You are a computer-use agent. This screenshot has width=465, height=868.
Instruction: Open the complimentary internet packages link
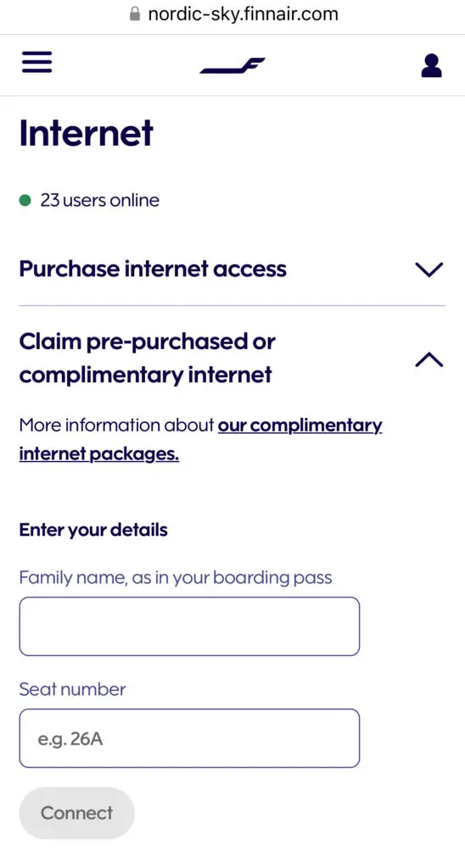point(200,440)
